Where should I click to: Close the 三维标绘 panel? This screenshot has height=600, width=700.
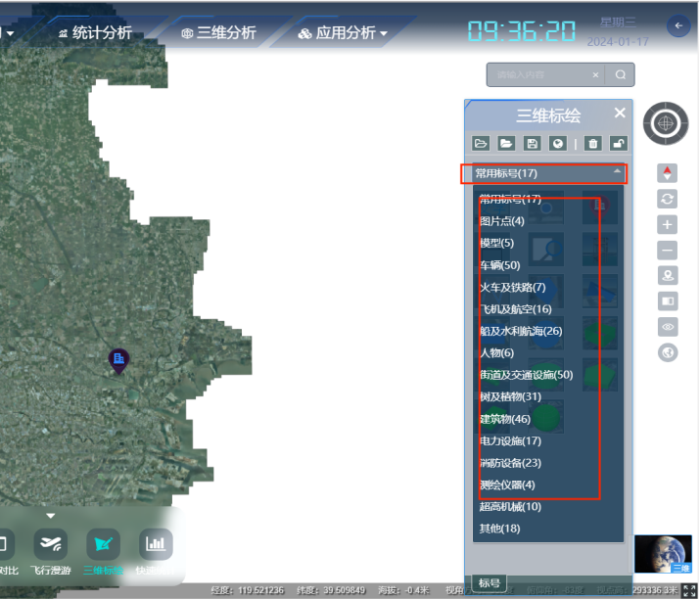(620, 113)
